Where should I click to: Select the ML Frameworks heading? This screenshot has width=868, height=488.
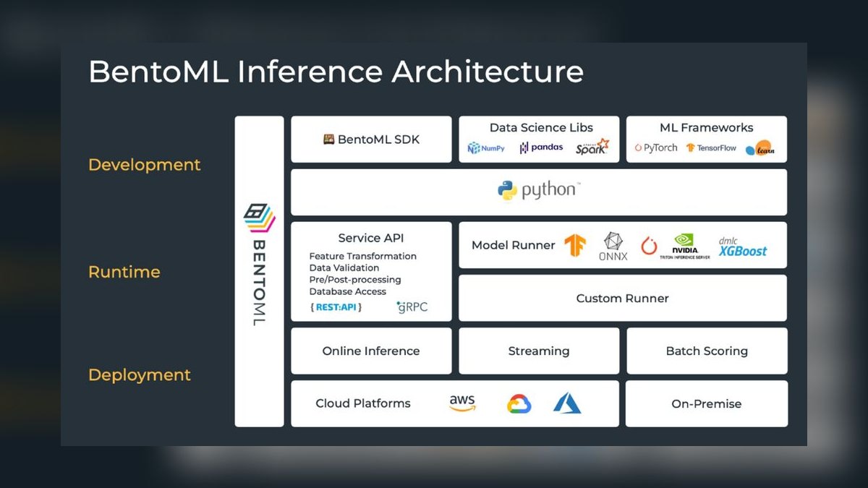click(x=707, y=128)
